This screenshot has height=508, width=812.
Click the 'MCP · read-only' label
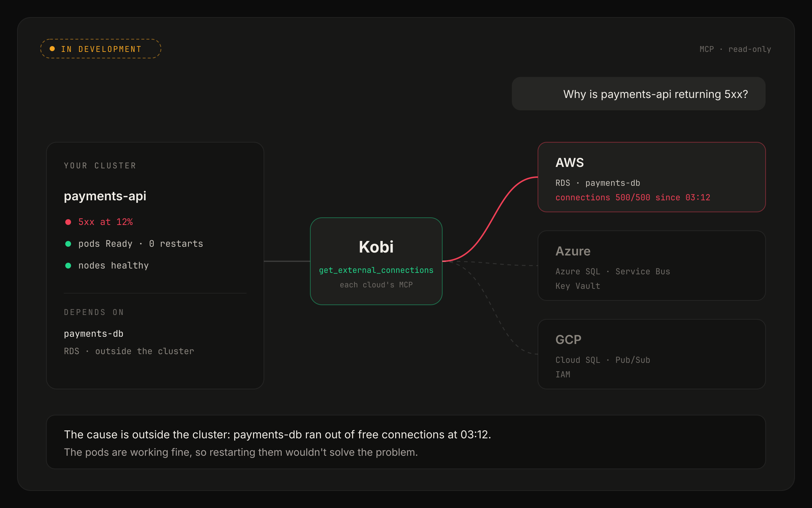tap(735, 49)
